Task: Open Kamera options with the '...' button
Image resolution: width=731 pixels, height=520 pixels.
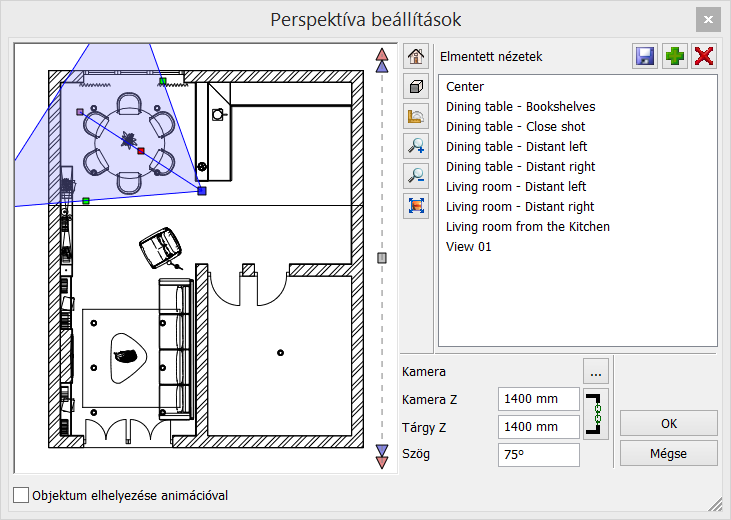Action: (x=597, y=373)
